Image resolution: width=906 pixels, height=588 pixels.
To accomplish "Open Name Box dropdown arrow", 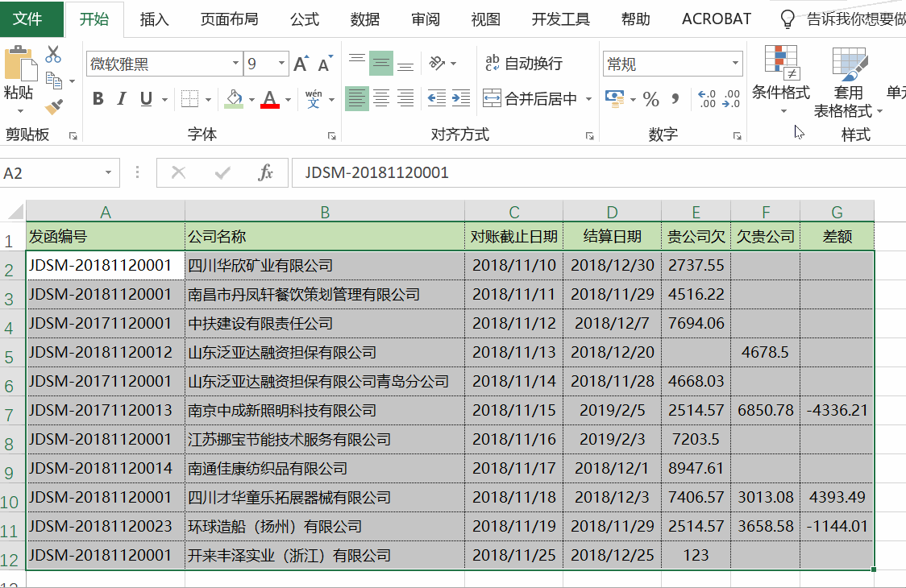I will 108,172.
